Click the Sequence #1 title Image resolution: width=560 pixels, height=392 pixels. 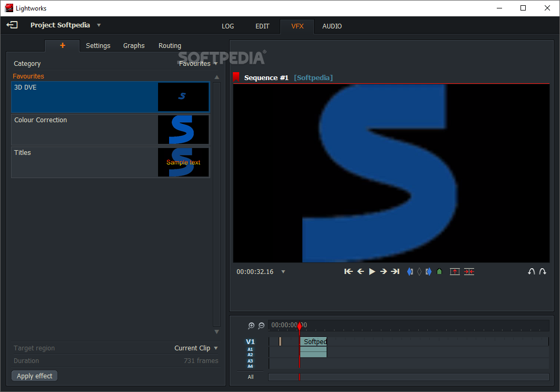tap(266, 77)
